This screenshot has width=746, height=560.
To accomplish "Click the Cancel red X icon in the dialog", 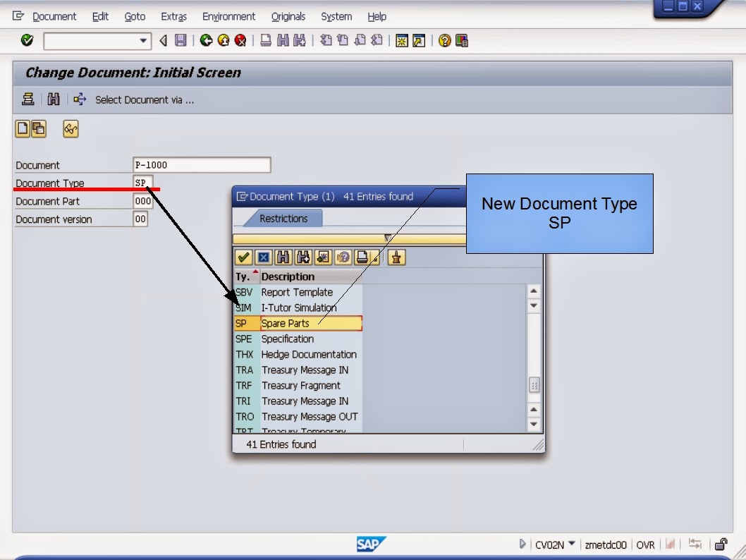I will 264,257.
